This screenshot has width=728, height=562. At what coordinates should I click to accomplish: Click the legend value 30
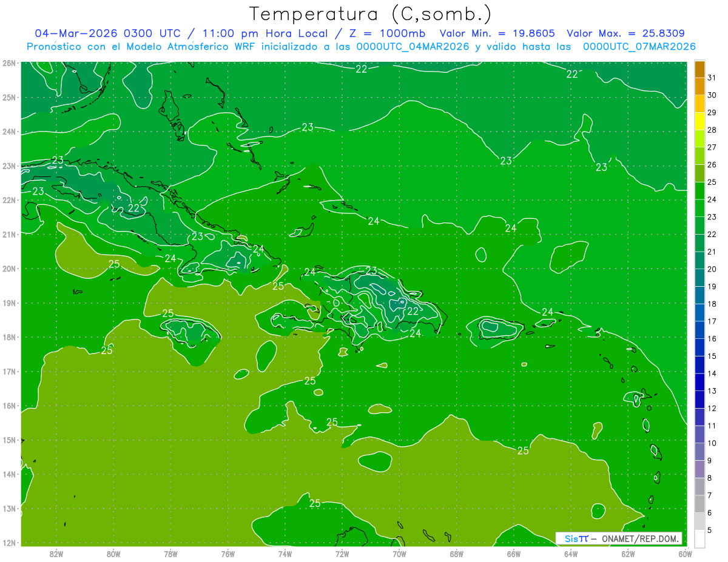click(712, 95)
